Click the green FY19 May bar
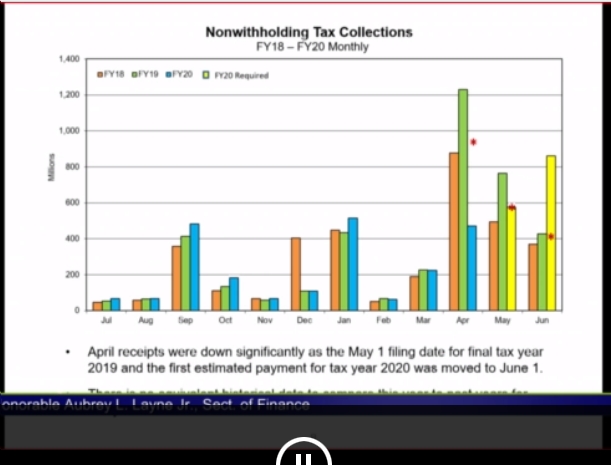611x465 pixels. (503, 242)
